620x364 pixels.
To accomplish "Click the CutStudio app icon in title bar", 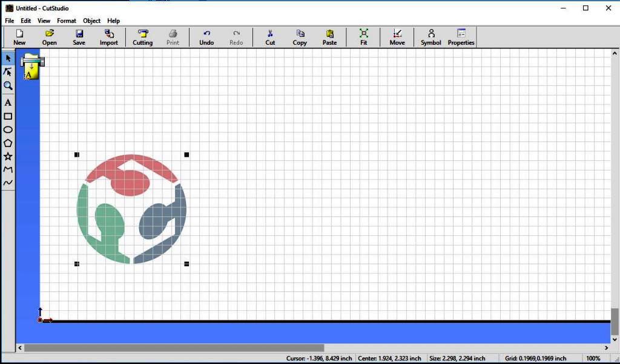I will click(9, 8).
